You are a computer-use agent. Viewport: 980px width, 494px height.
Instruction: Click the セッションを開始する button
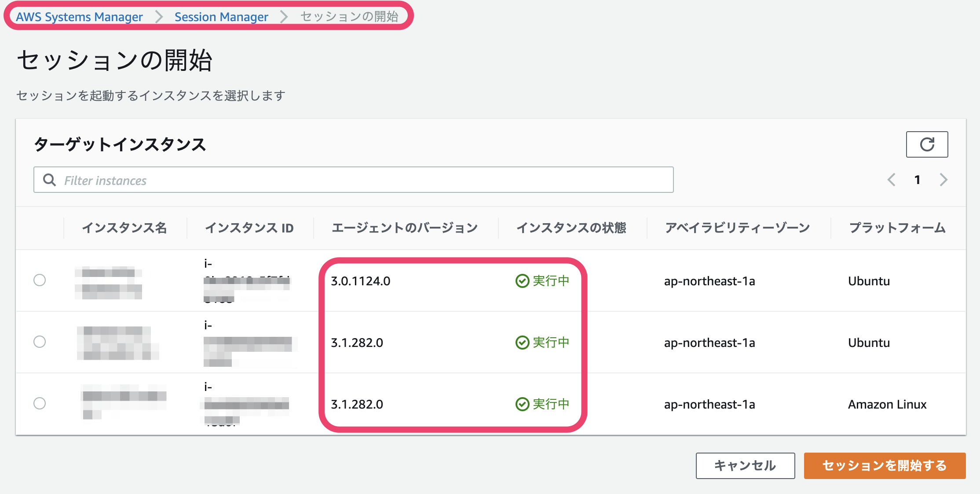tap(884, 465)
